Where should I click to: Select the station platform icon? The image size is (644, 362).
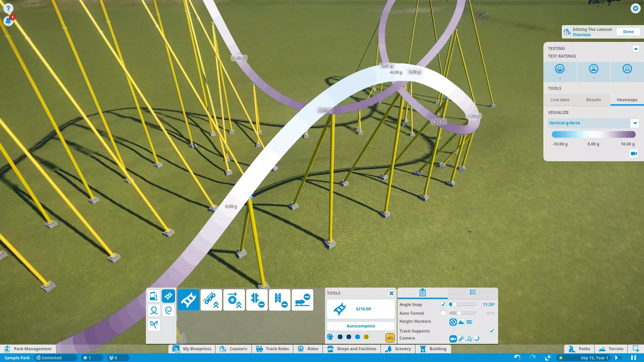154,296
